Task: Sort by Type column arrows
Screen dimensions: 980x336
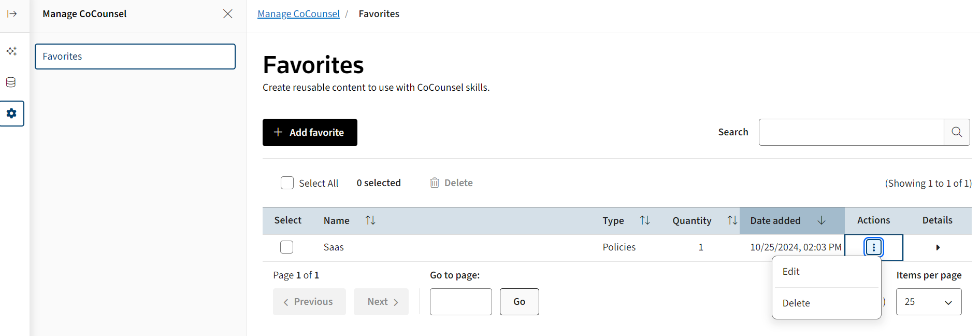Action: 644,220
